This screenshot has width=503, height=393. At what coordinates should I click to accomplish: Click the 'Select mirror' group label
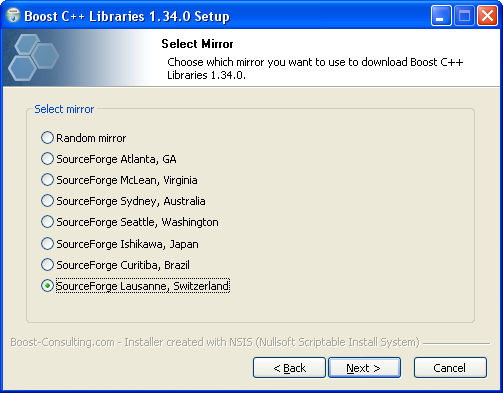[64, 109]
